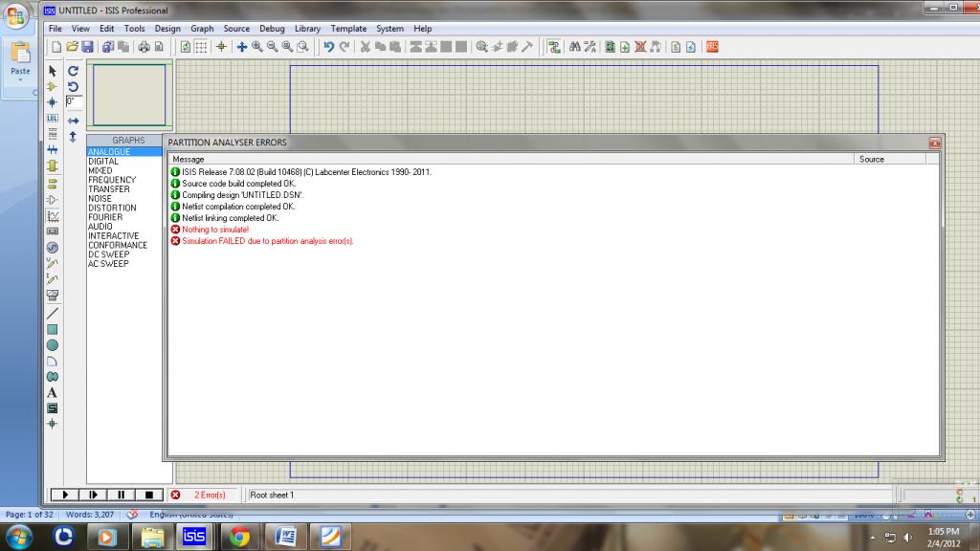The height and width of the screenshot is (551, 980).
Task: Click the Electrical Rules Check icon
Action: click(691, 47)
